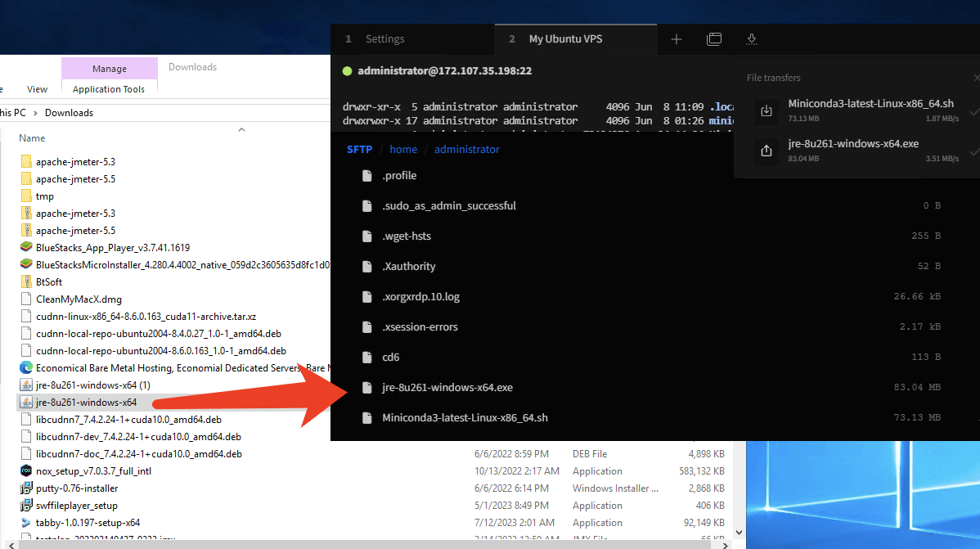Go to the home directory breadcrumb
This screenshot has width=980, height=549.
click(403, 150)
